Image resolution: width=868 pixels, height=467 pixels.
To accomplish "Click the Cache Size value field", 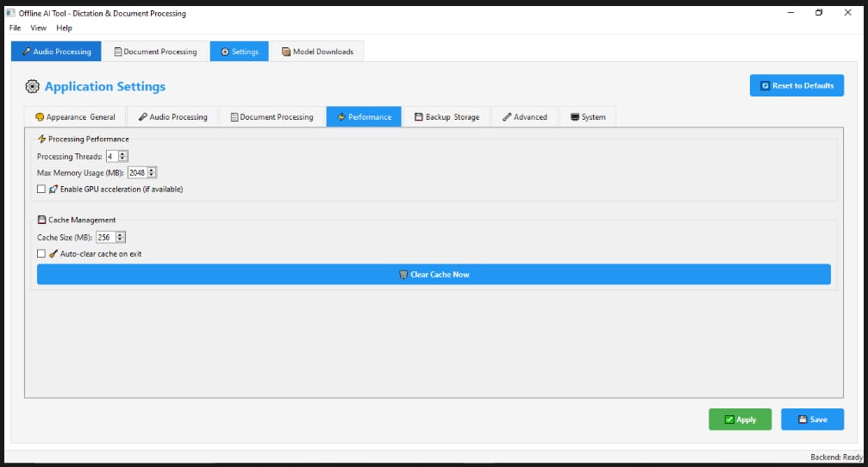I will 106,237.
